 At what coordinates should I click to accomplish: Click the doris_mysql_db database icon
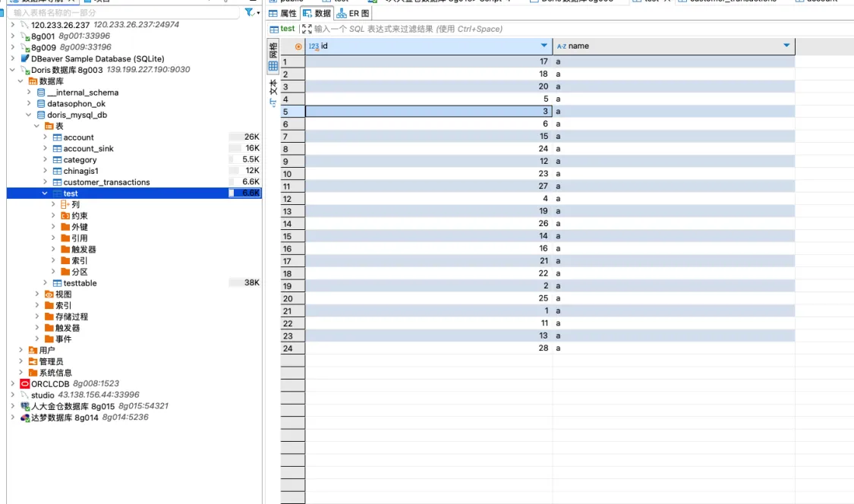(41, 115)
